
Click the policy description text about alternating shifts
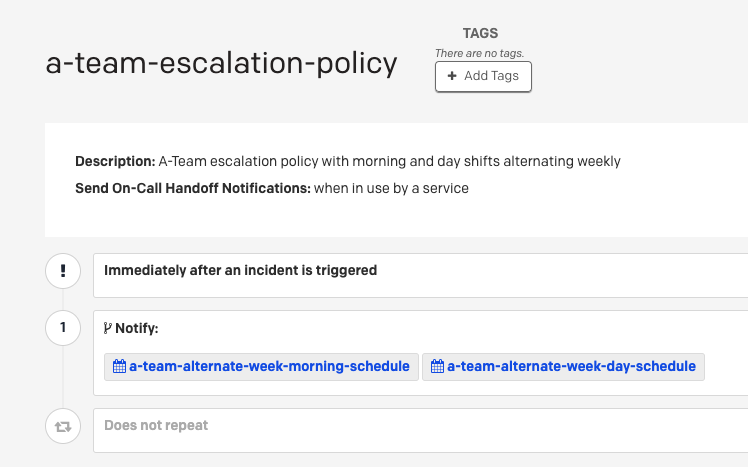[x=389, y=161]
